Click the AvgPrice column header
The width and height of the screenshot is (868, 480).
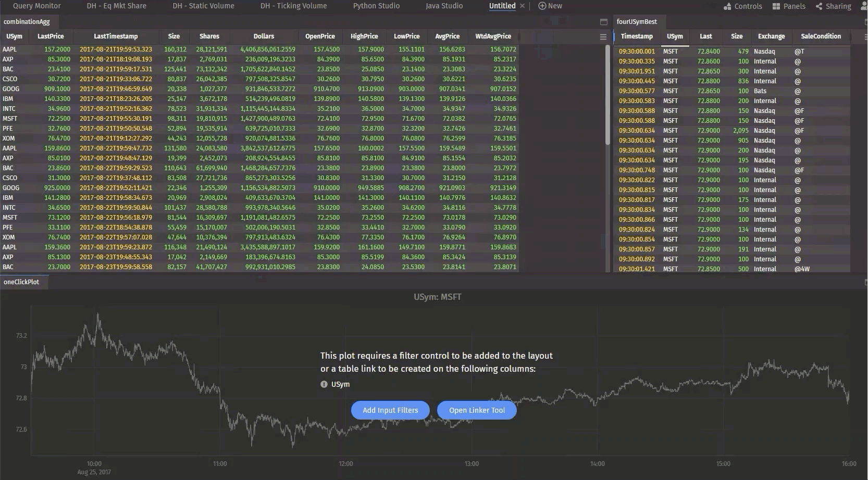(x=447, y=36)
